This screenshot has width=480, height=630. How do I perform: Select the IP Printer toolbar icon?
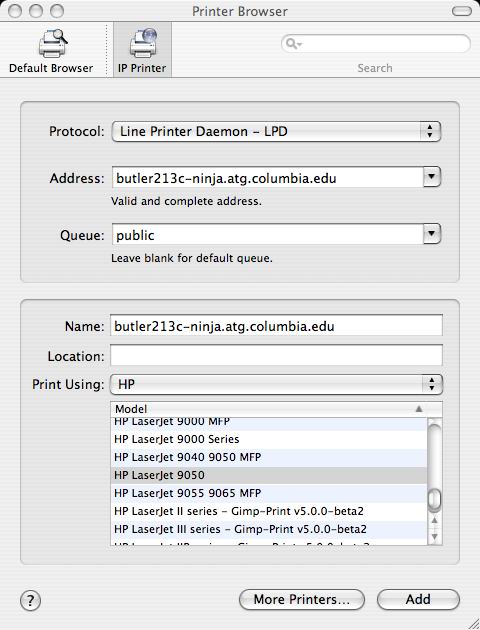point(142,50)
